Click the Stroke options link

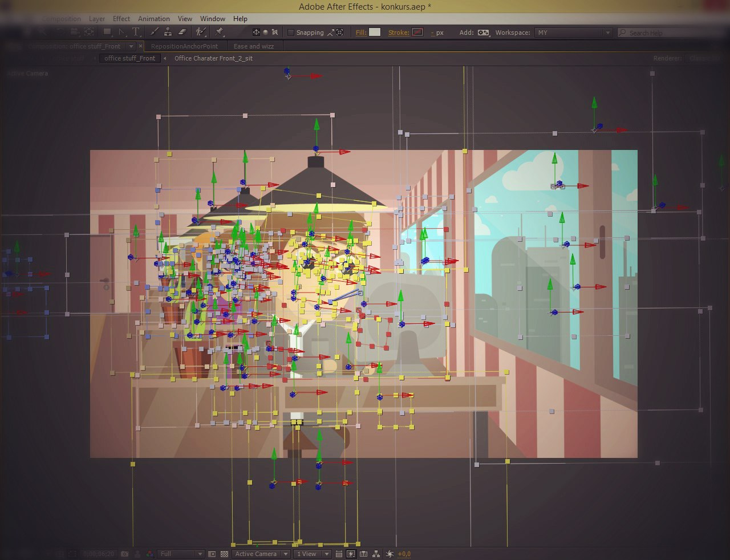click(399, 33)
